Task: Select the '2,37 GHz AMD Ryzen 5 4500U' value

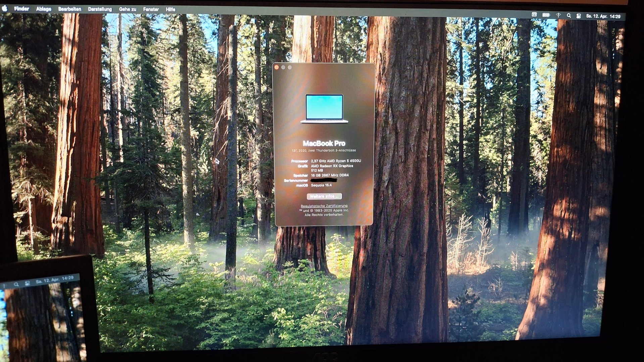Action: click(x=336, y=161)
